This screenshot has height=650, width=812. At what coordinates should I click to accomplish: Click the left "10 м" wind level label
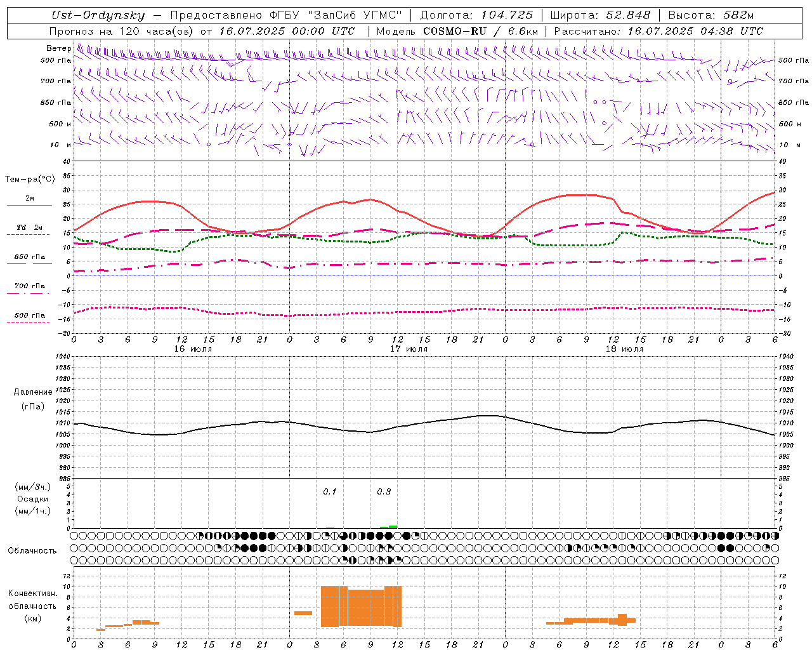tap(60, 145)
